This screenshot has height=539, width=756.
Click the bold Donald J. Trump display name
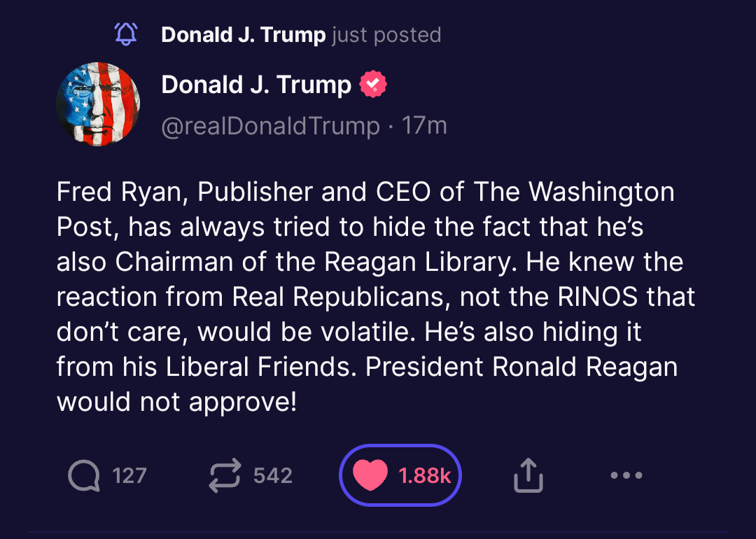click(x=256, y=85)
